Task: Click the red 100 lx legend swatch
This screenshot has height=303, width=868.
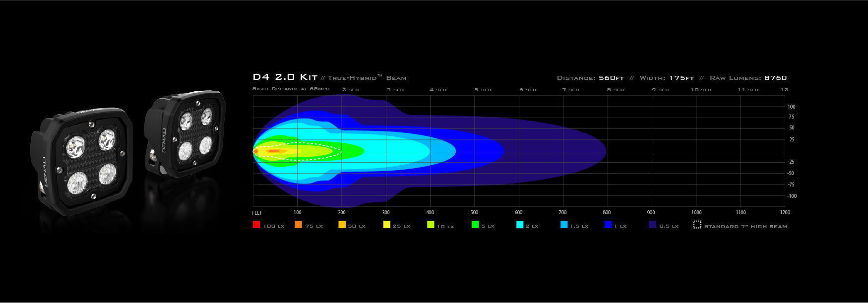Action: pyautogui.click(x=256, y=225)
